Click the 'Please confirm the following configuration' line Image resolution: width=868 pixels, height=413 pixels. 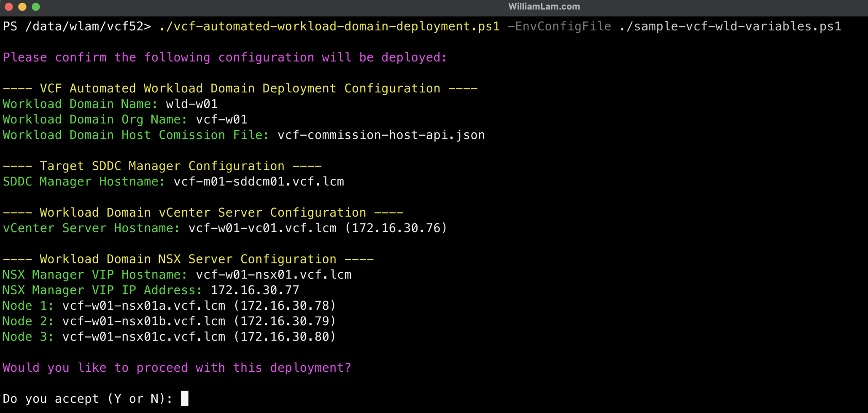tap(225, 57)
